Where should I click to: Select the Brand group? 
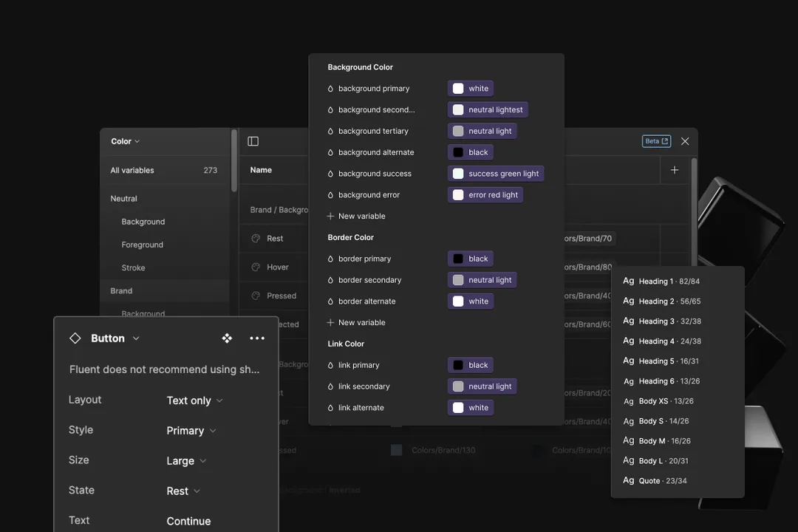(x=121, y=290)
